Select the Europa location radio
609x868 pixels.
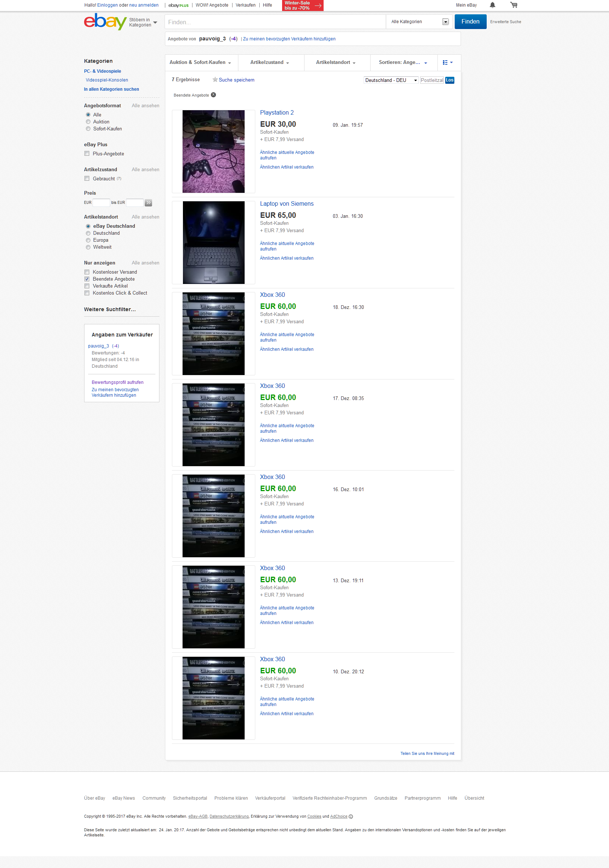click(x=88, y=240)
